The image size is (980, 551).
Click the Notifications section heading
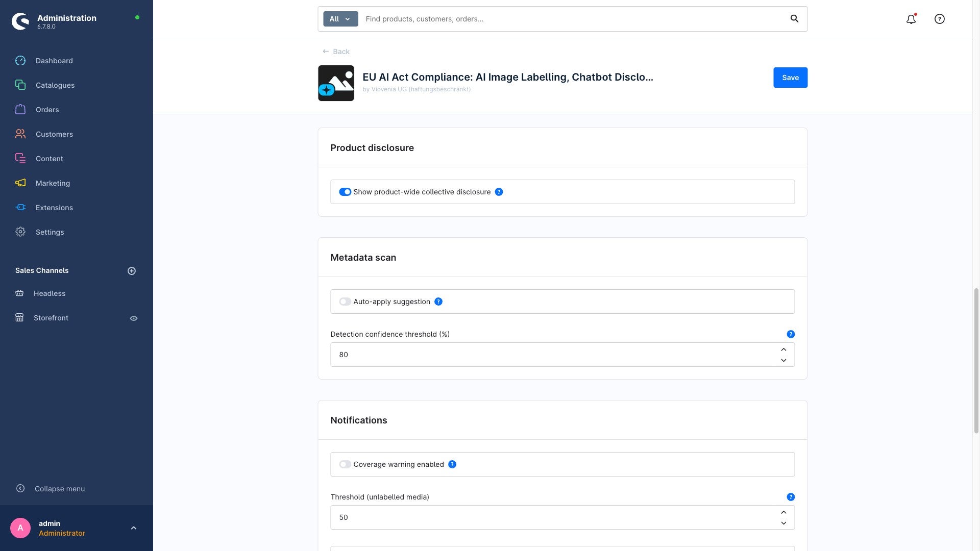(358, 420)
